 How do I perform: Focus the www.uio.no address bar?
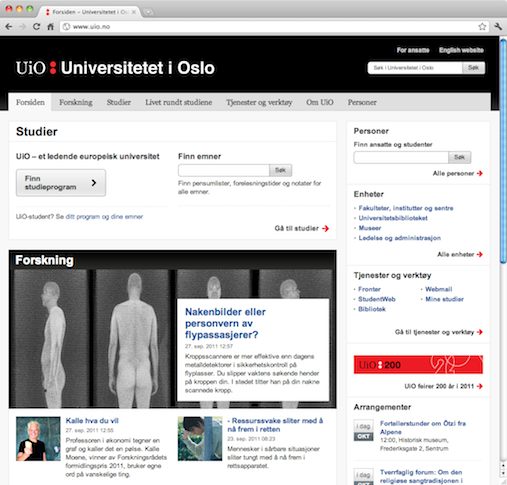(x=273, y=27)
